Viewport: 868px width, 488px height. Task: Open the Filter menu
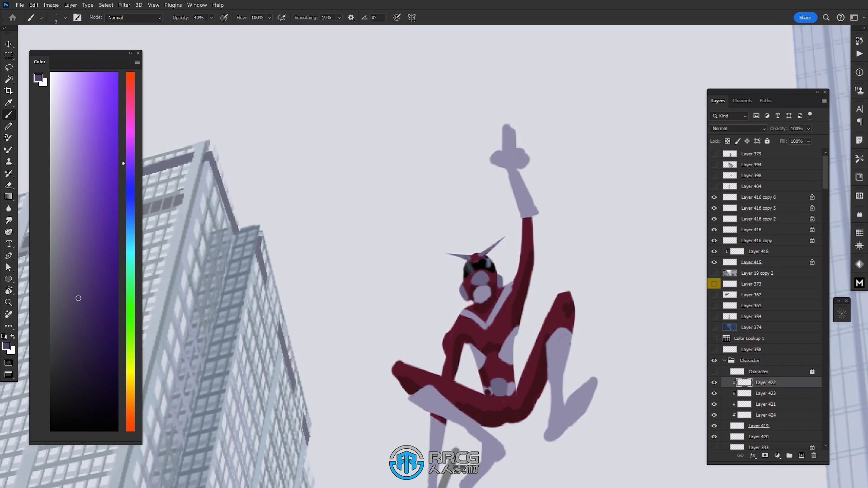[124, 5]
